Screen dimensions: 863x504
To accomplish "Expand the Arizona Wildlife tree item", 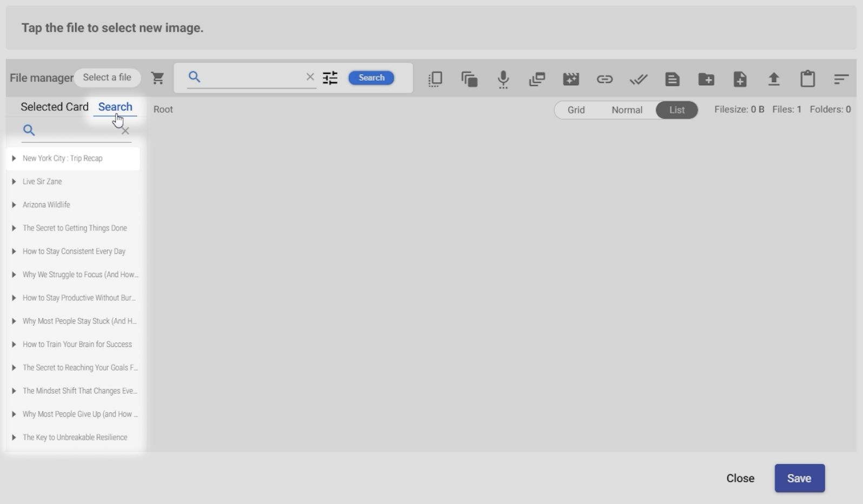I will click(x=14, y=205).
